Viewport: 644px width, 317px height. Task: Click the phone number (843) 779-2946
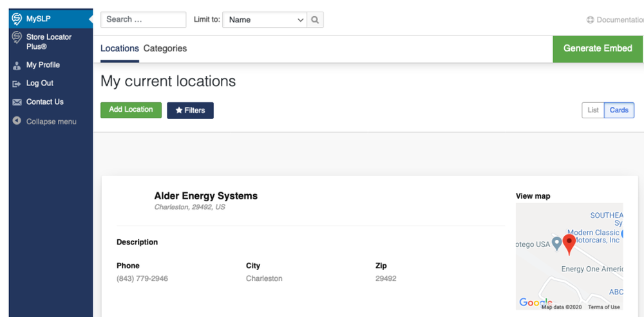coord(142,279)
